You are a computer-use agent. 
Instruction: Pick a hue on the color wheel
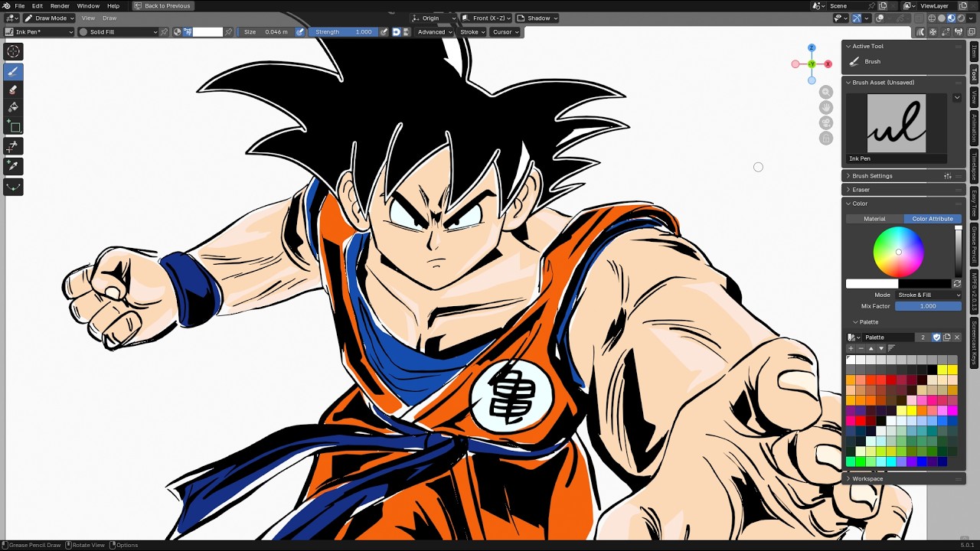pyautogui.click(x=898, y=253)
